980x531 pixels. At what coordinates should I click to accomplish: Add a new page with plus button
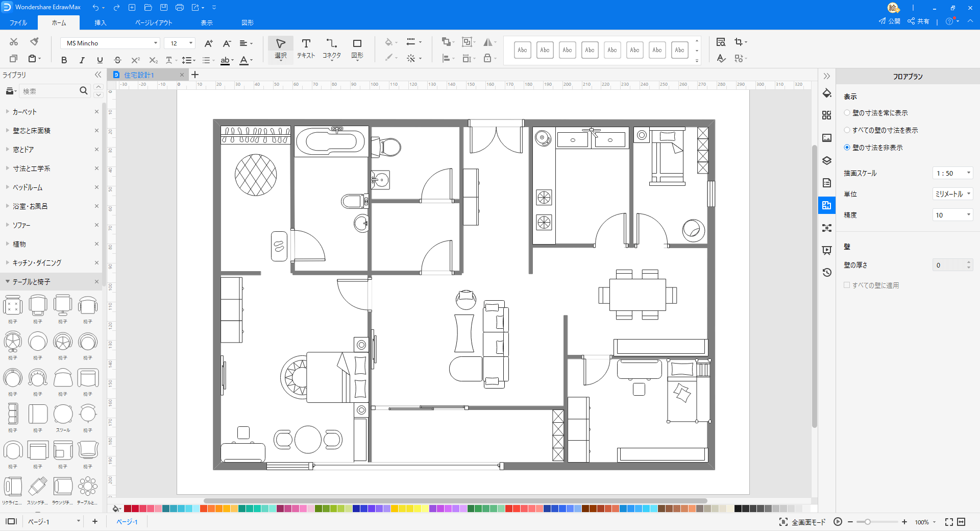coord(95,521)
